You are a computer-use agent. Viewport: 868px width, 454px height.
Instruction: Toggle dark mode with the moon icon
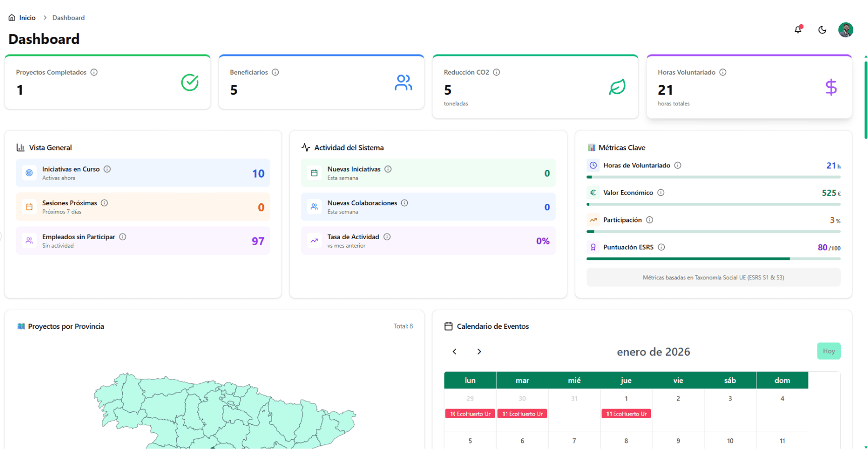click(x=822, y=30)
